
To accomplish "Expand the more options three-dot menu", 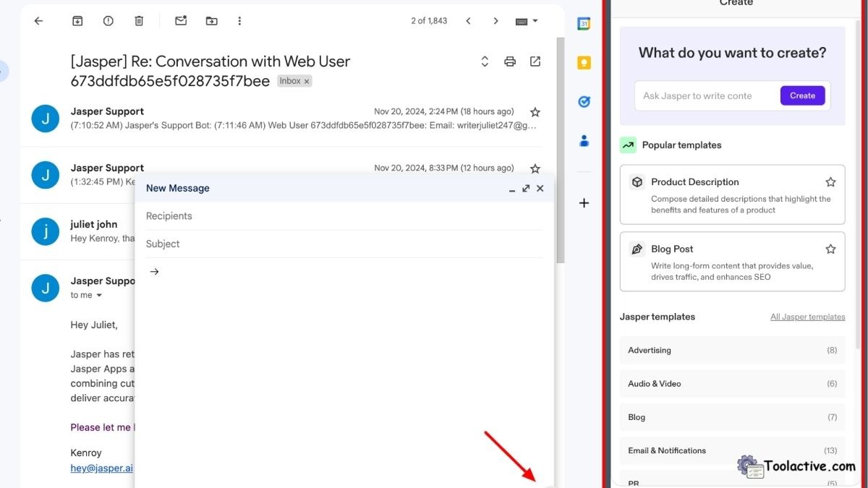I will click(239, 21).
